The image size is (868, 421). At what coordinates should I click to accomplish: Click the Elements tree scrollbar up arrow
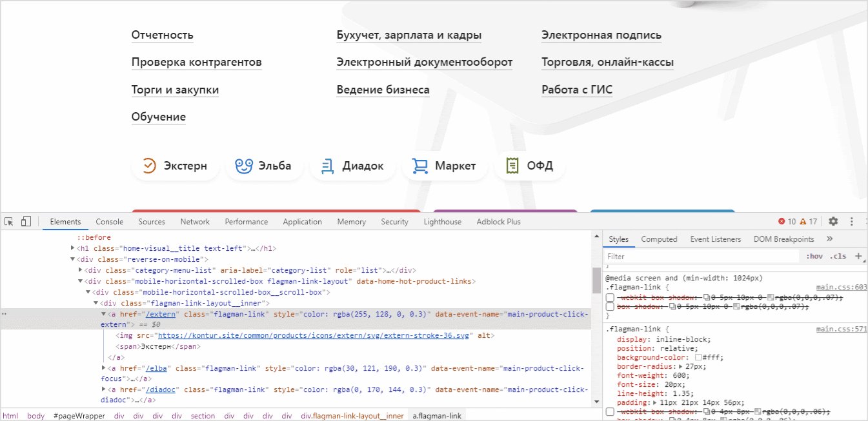[597, 237]
